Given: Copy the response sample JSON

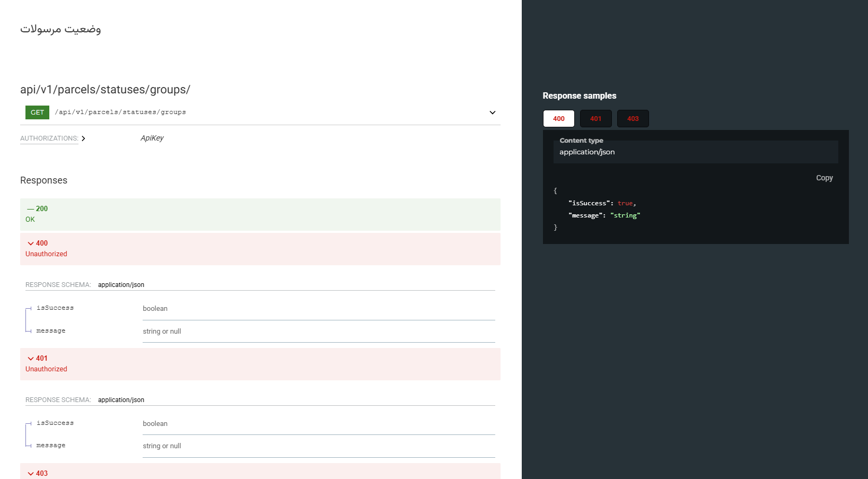Looking at the screenshot, I should pos(824,178).
